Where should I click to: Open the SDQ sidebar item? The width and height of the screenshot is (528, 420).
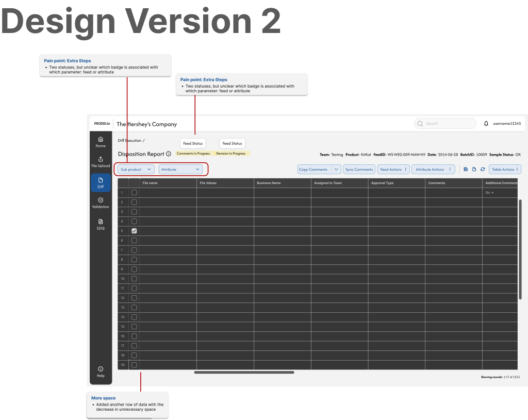100,224
